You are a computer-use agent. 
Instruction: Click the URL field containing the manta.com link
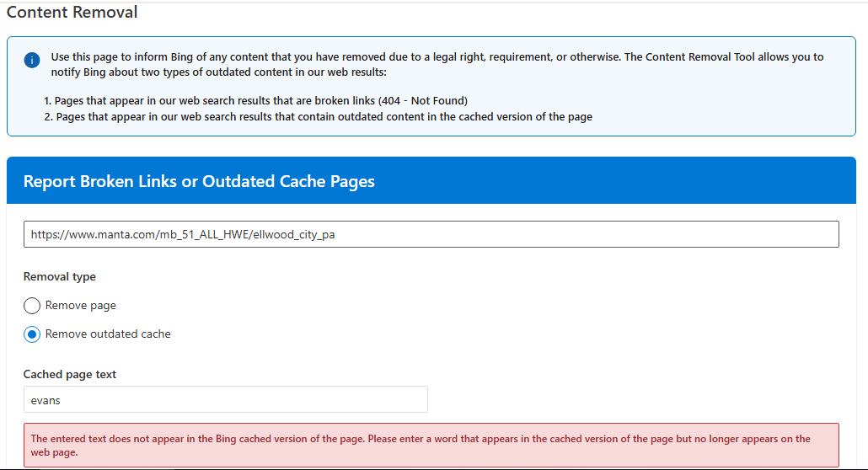click(x=431, y=234)
